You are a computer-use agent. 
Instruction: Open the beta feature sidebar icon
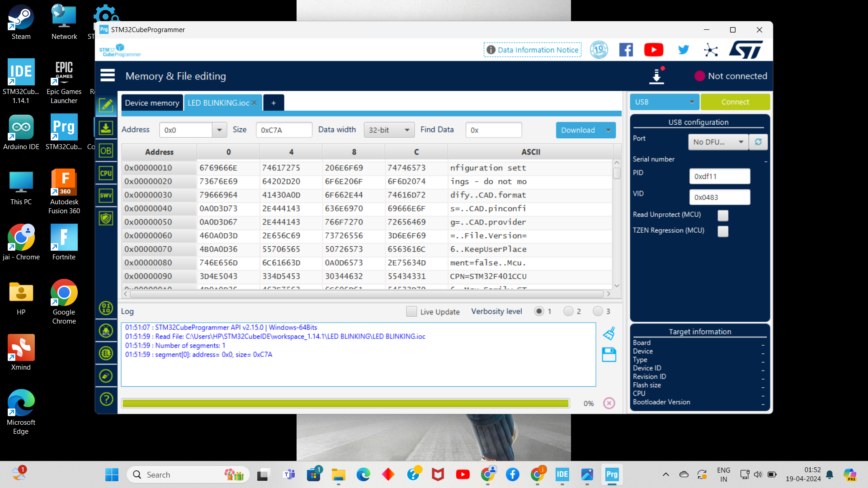tap(106, 331)
